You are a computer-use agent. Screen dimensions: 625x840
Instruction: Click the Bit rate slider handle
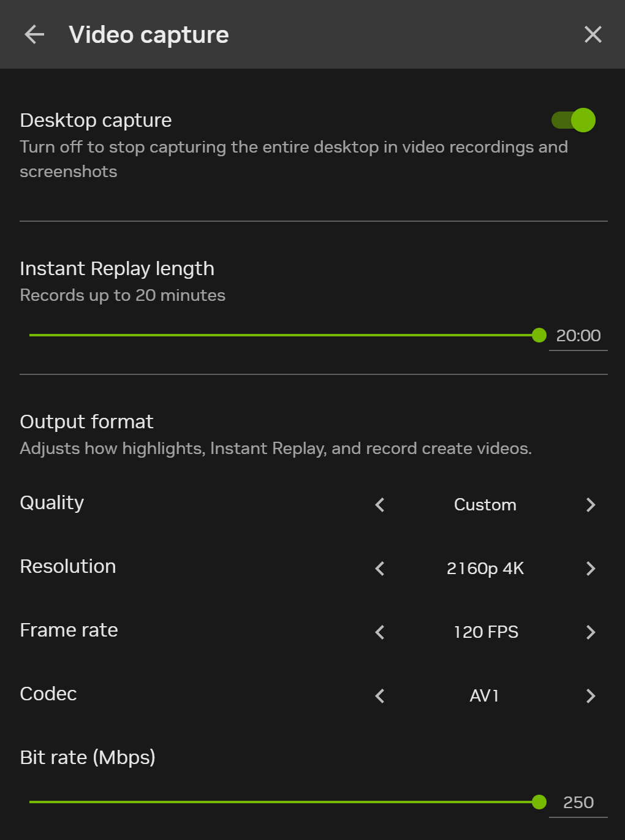point(539,802)
